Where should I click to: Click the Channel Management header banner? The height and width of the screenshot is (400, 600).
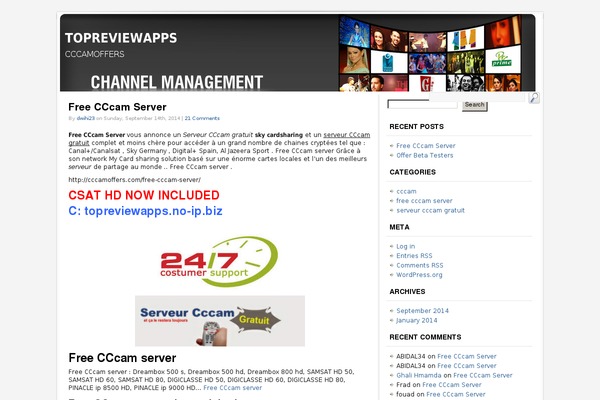pyautogui.click(x=298, y=53)
